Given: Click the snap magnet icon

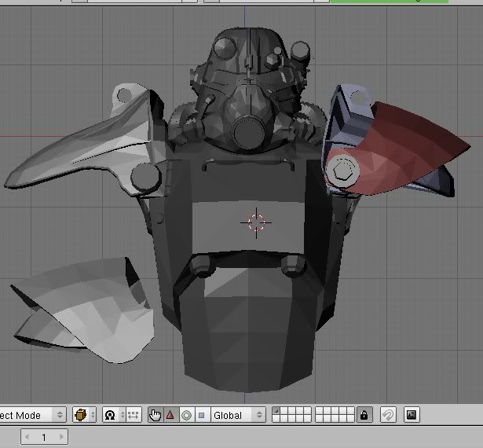Looking at the screenshot, I should point(388,415).
